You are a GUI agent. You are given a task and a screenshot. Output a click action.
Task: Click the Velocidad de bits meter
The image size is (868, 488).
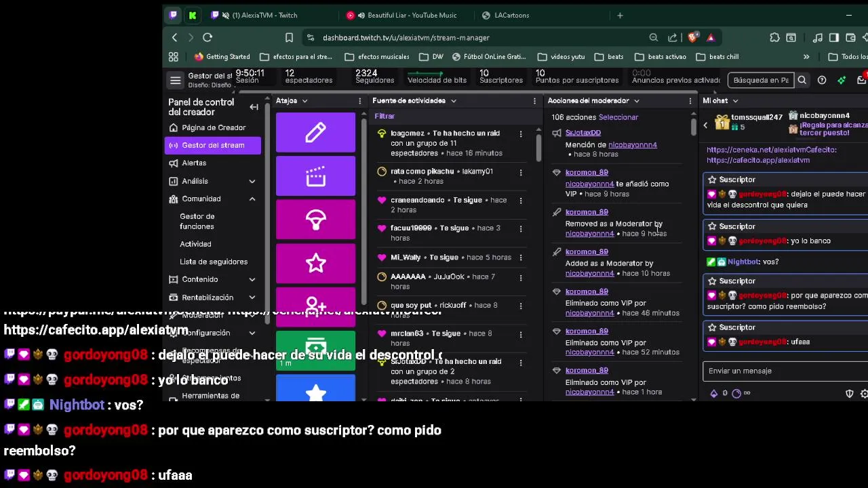[x=437, y=77]
